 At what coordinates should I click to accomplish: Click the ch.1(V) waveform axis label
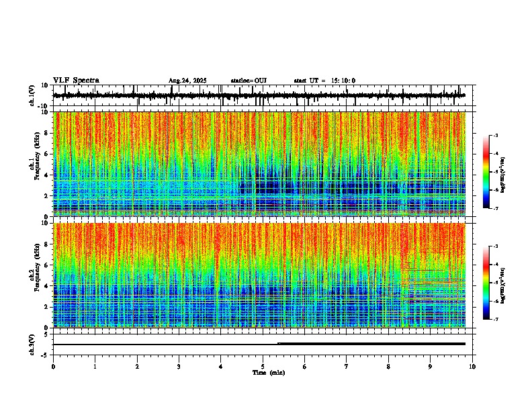pyautogui.click(x=32, y=95)
